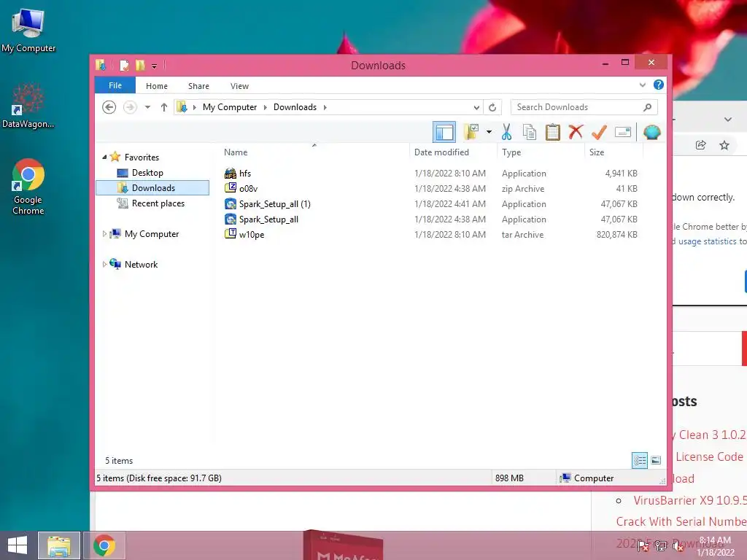Go up one folder level

click(164, 107)
